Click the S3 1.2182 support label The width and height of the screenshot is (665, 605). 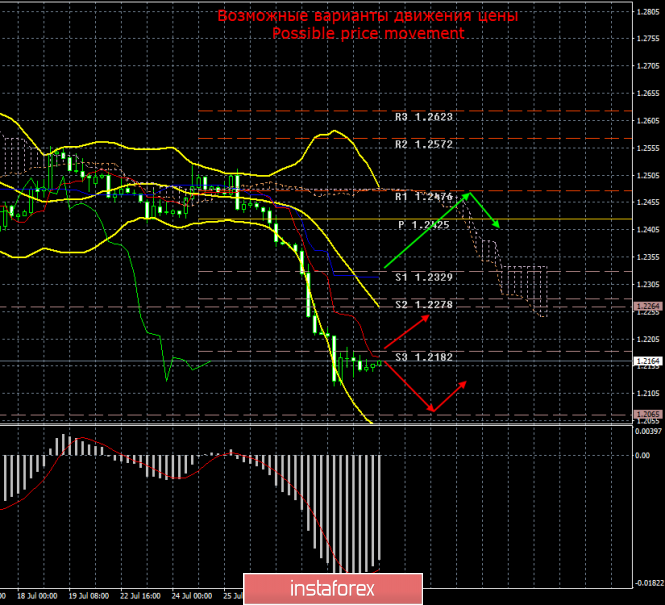click(x=424, y=357)
